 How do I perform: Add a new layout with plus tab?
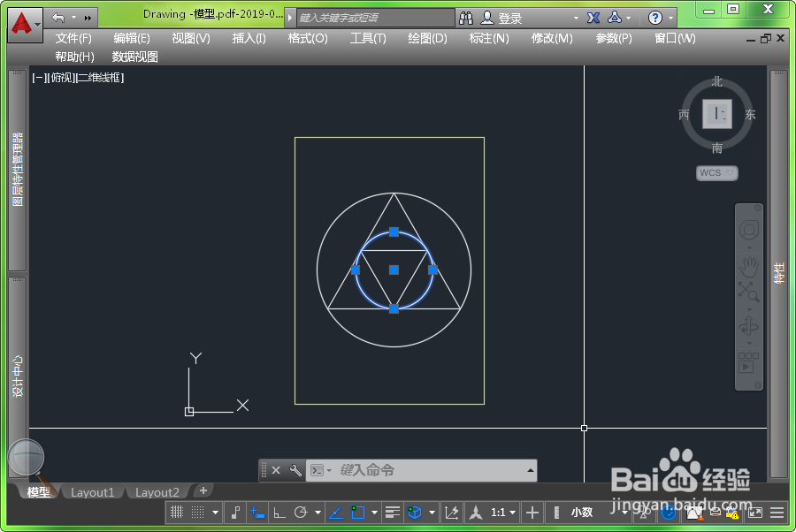(203, 490)
